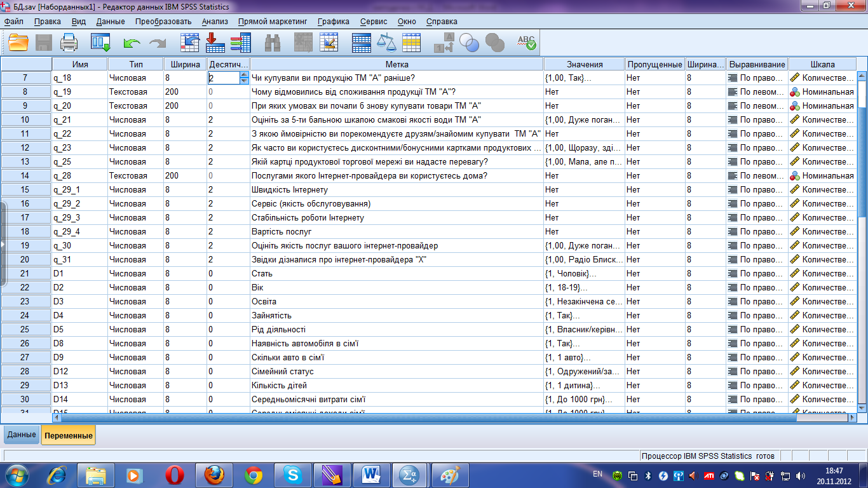868x488 pixels.
Task: Click the Select cases toolbar icon
Action: pos(411,43)
